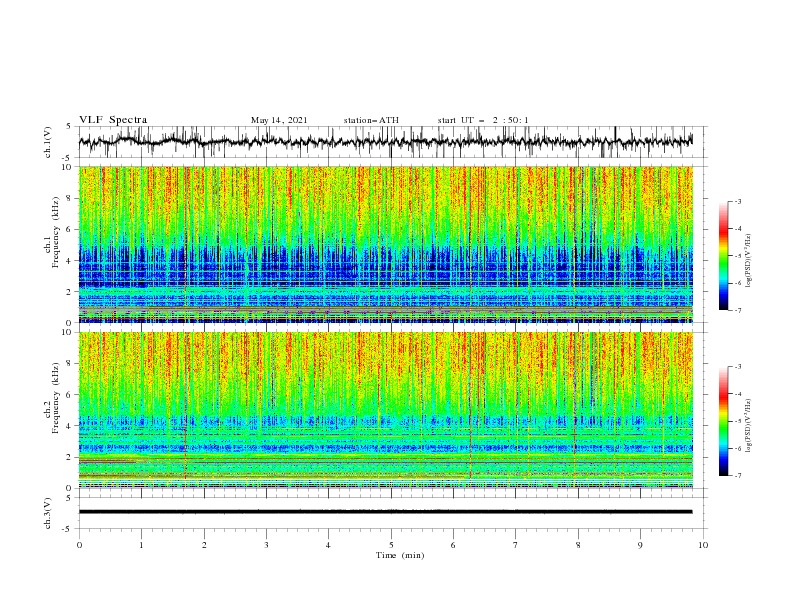The image size is (792, 612).
Task: Click the ch.2 lower colorbar log(PSD) label
Action: [x=748, y=426]
